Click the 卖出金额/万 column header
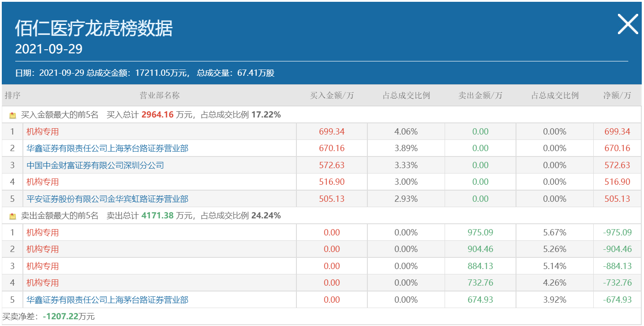The height and width of the screenshot is (326, 644). pyautogui.click(x=480, y=96)
